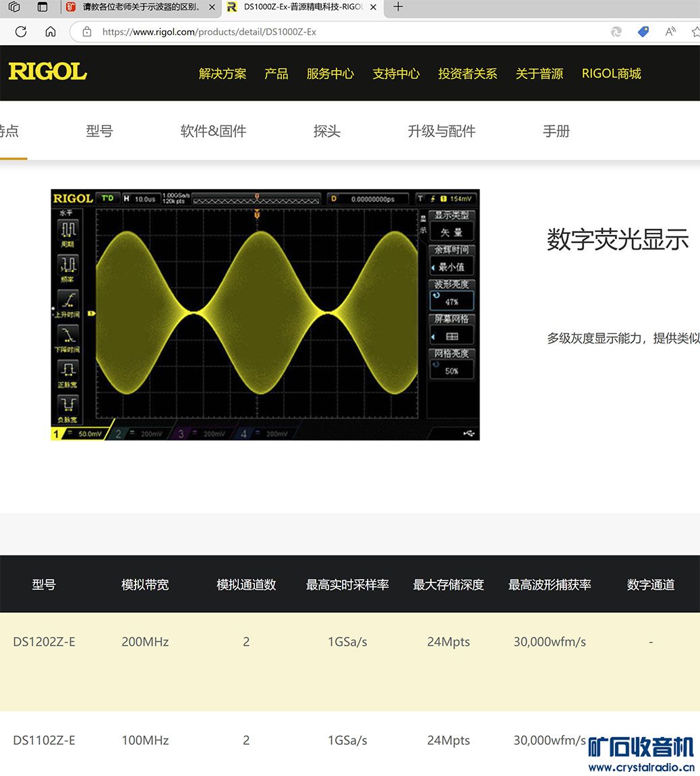Close the DS1000Z-Ex browser tab

(373, 7)
